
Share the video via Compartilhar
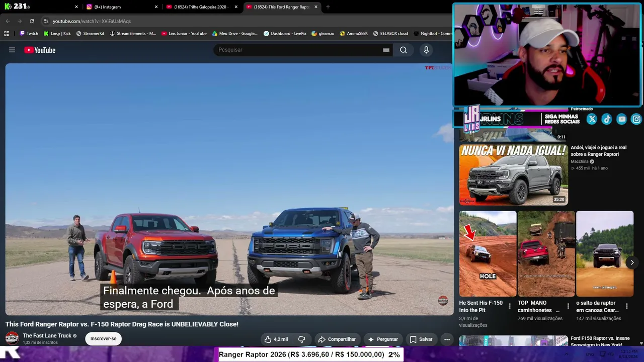coord(337,339)
